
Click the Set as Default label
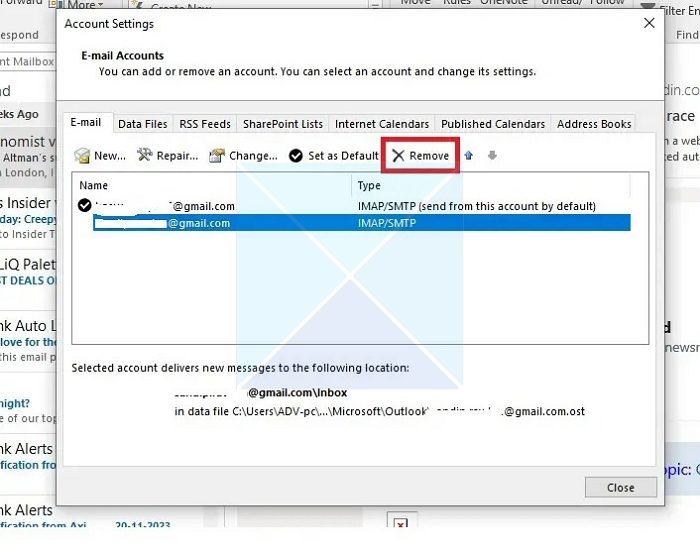343,156
